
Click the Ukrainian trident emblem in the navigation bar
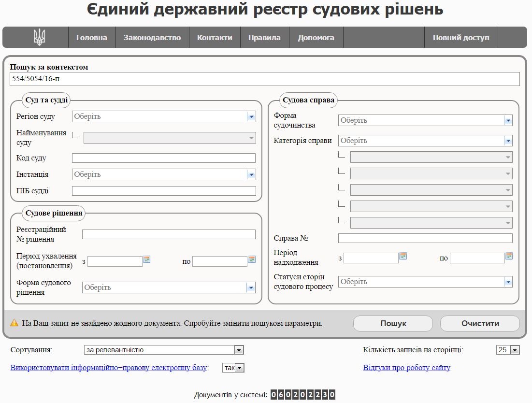tap(40, 37)
